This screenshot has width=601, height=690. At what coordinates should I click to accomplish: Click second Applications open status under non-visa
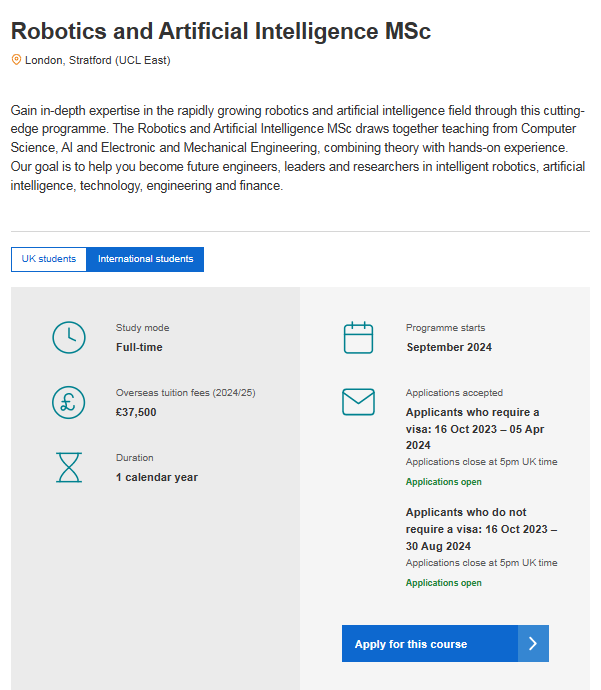tap(443, 583)
